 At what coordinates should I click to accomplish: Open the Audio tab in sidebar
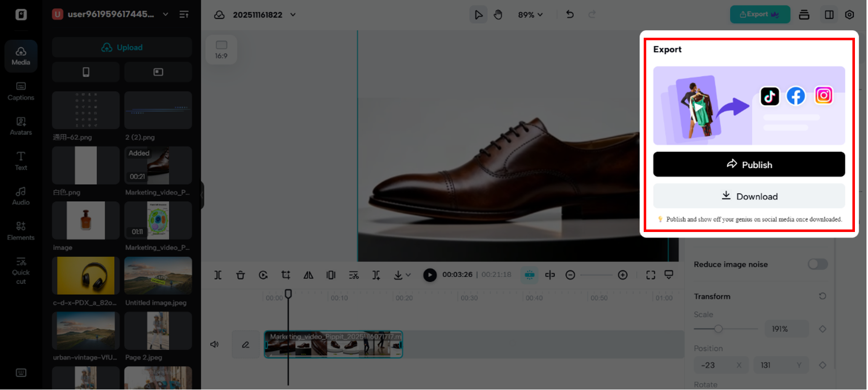(21, 196)
